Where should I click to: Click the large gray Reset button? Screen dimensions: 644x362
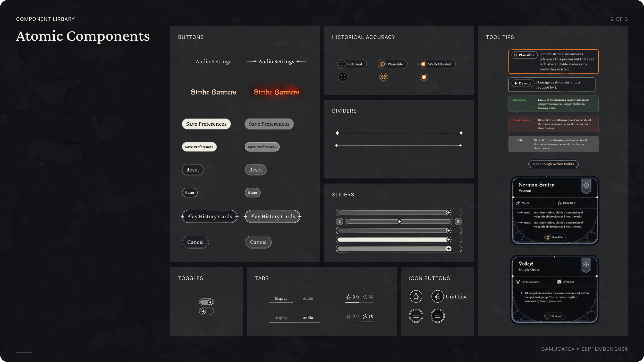[x=256, y=170]
